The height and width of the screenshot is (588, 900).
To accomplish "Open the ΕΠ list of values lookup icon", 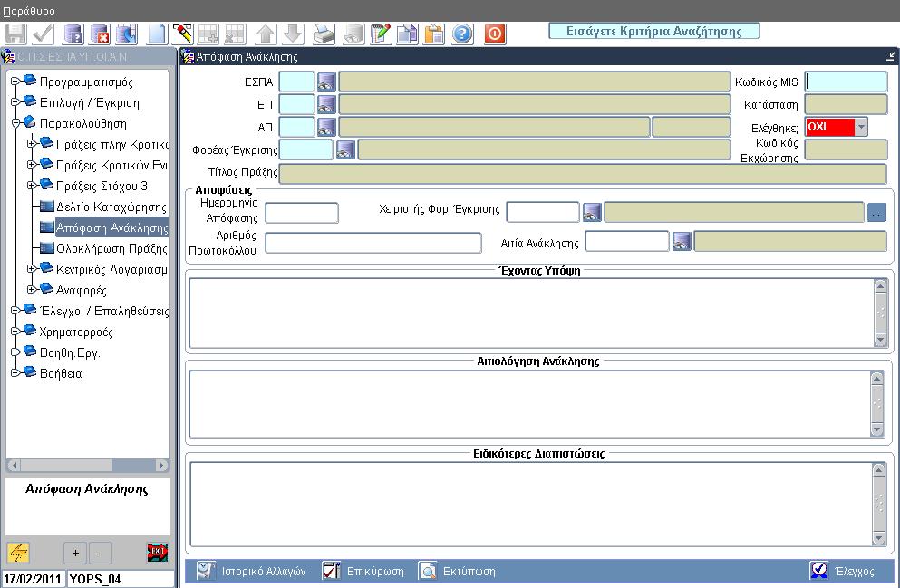I will [326, 104].
